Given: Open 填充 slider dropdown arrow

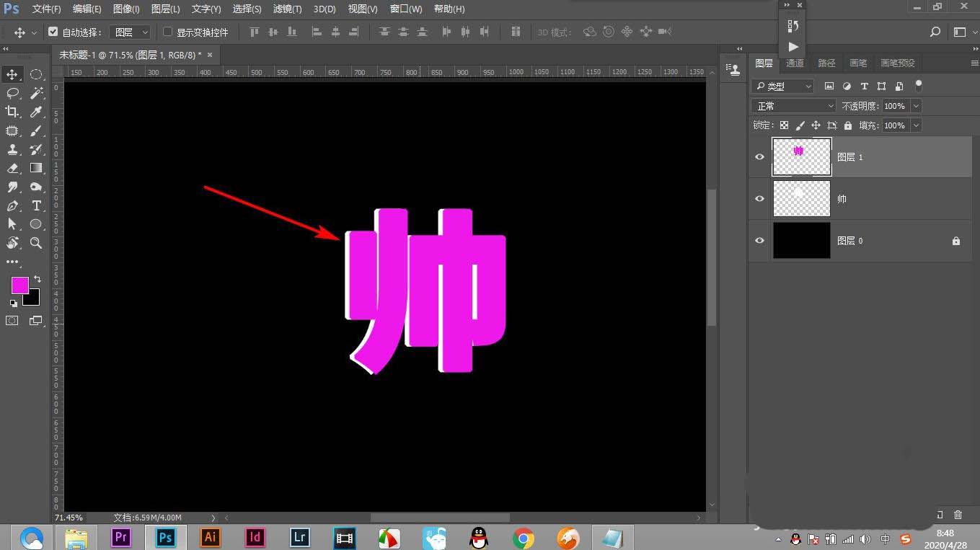Looking at the screenshot, I should click(x=916, y=125).
